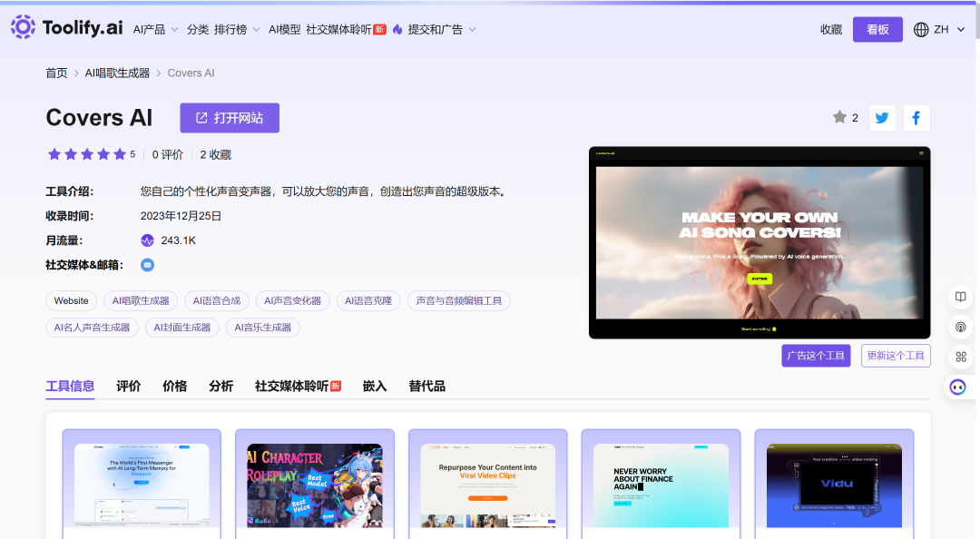Click the Toolify.ai logo icon

point(23,27)
